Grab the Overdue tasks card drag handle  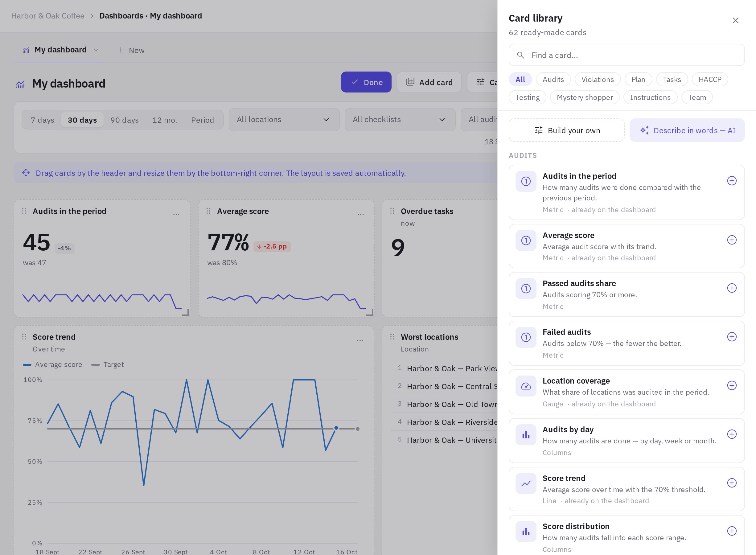(392, 211)
